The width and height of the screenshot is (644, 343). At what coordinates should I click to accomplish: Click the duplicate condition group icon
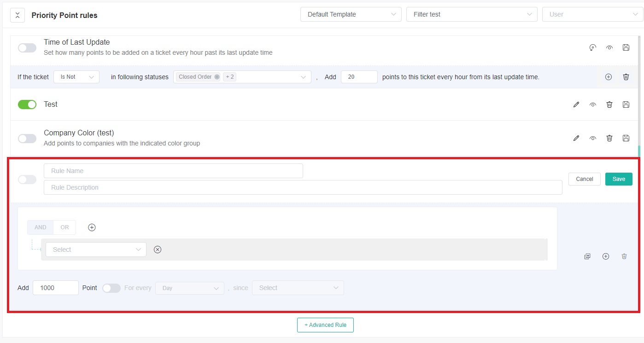click(x=587, y=256)
